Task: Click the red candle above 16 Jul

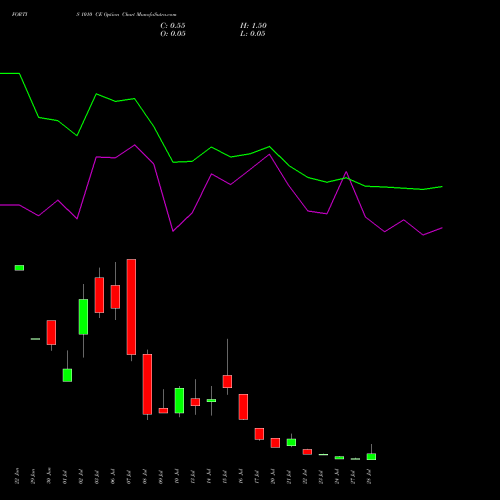Action: (x=243, y=407)
